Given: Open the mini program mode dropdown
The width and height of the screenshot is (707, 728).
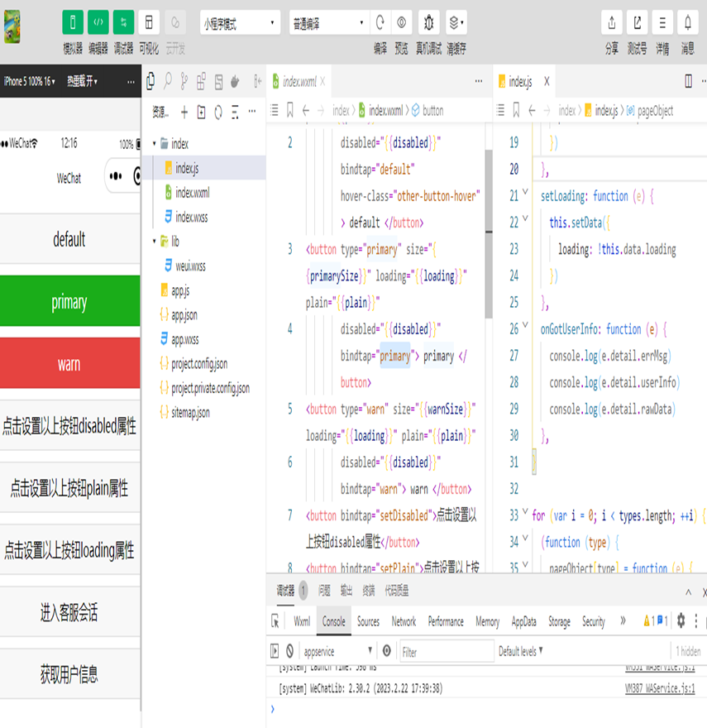Looking at the screenshot, I should tap(240, 22).
